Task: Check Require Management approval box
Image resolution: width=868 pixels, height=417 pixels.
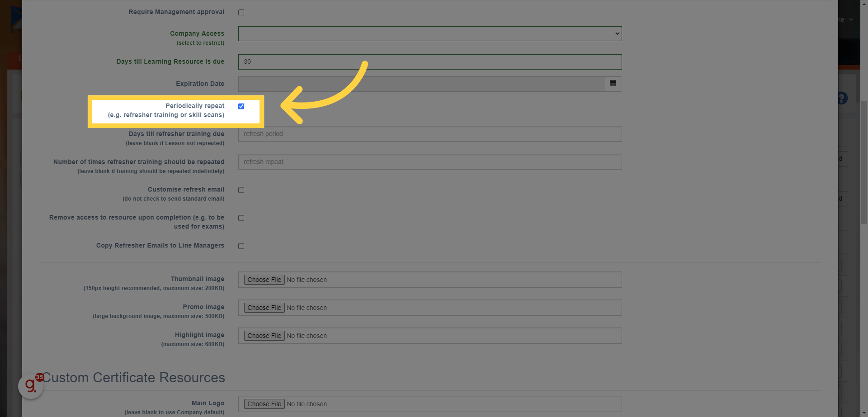Action: (x=241, y=12)
